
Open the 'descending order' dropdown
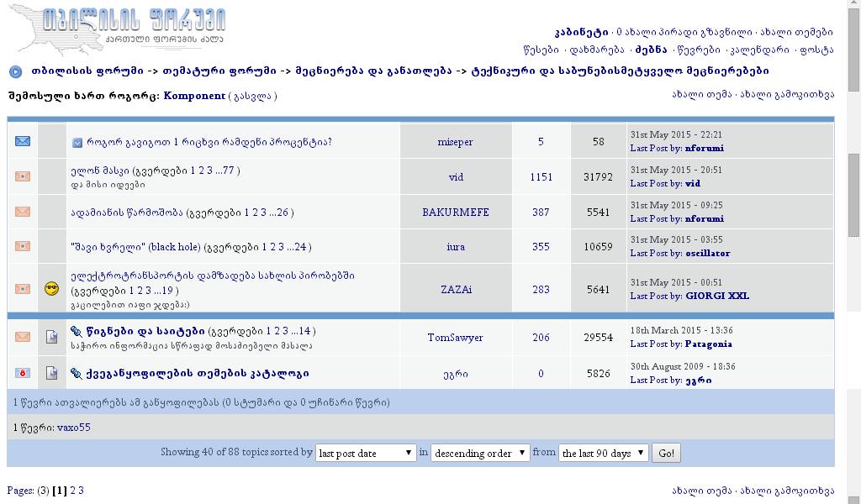pos(480,453)
